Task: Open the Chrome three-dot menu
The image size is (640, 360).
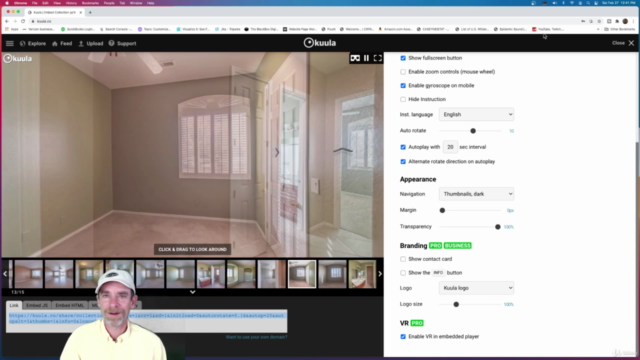Action: point(633,21)
